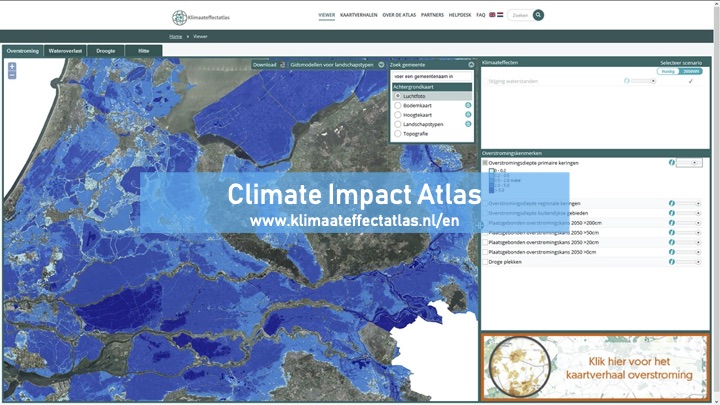720x405 pixels.
Task: Click the Overstromingskenmerken panel header
Action: tap(595, 153)
